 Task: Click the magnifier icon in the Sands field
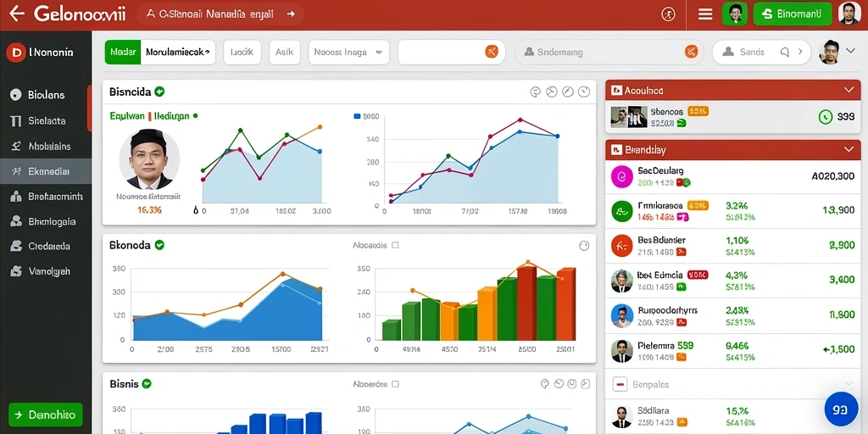coord(784,52)
